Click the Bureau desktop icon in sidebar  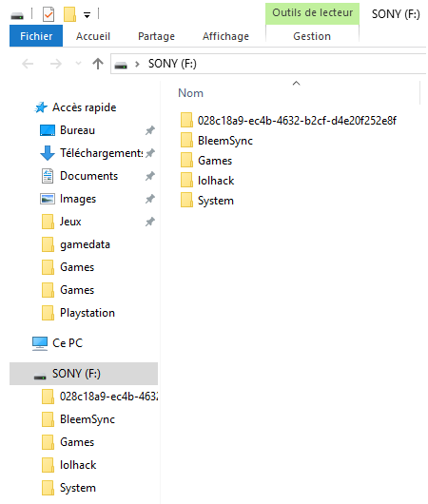click(48, 130)
